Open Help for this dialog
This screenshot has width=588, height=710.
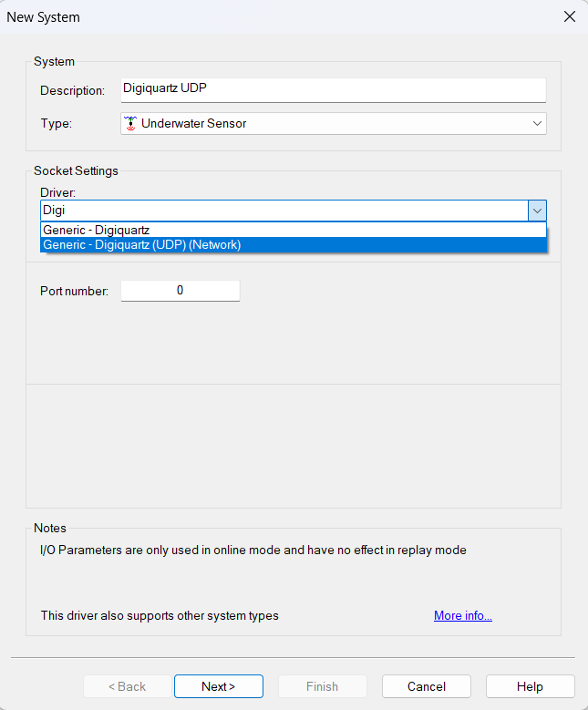(x=530, y=686)
